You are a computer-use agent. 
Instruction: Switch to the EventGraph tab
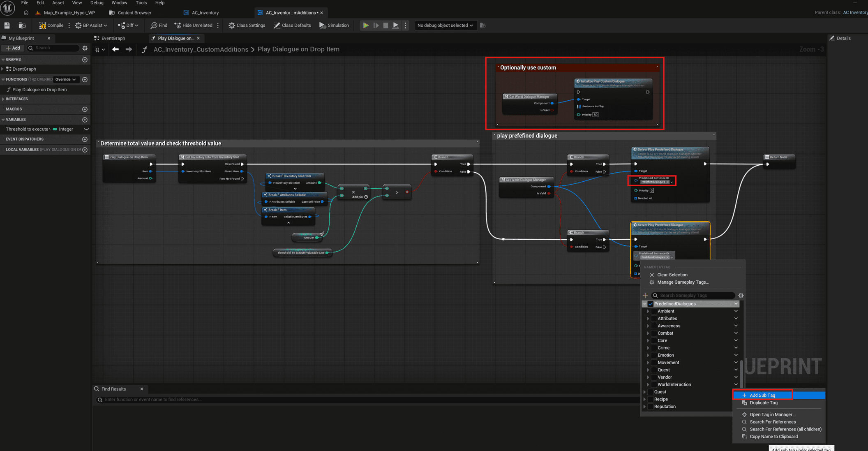110,38
